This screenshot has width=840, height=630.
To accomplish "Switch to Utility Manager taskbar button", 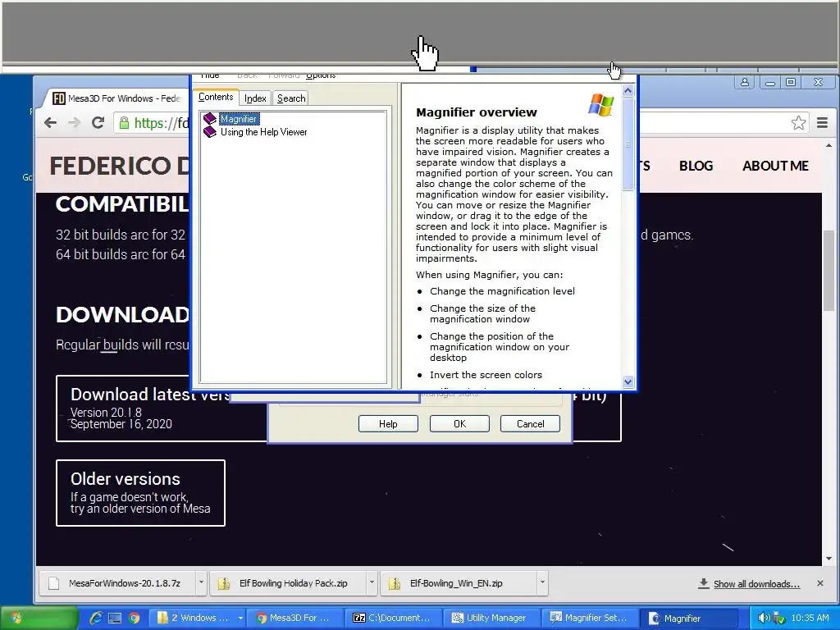I will [x=491, y=618].
